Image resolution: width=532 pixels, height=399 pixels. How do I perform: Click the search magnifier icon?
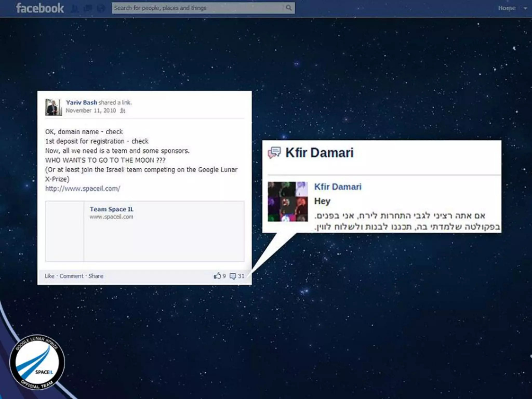pyautogui.click(x=289, y=8)
